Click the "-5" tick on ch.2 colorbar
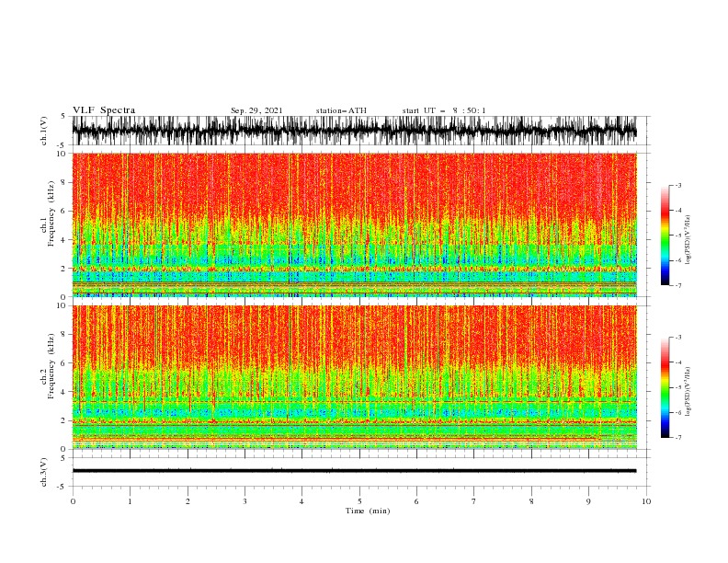This screenshot has width=728, height=563. pos(678,387)
